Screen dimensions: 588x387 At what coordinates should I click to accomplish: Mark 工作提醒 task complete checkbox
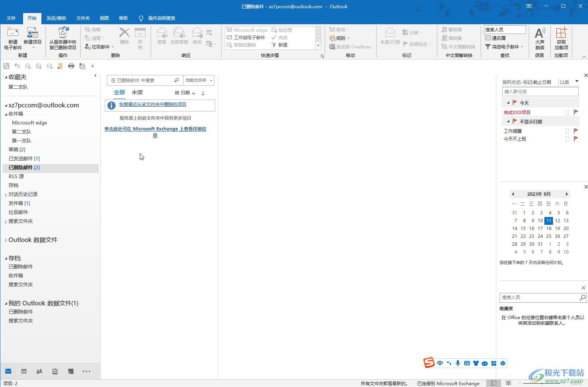pyautogui.click(x=567, y=131)
